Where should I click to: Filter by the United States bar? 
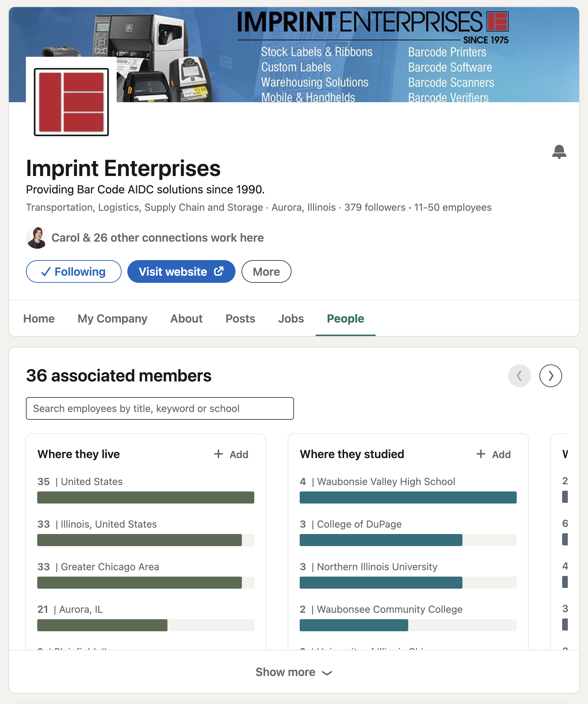(145, 497)
